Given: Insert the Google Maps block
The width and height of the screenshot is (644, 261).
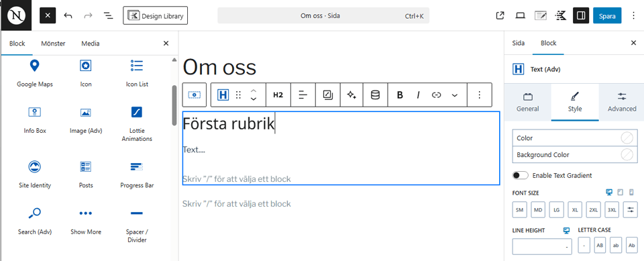Looking at the screenshot, I should [35, 73].
